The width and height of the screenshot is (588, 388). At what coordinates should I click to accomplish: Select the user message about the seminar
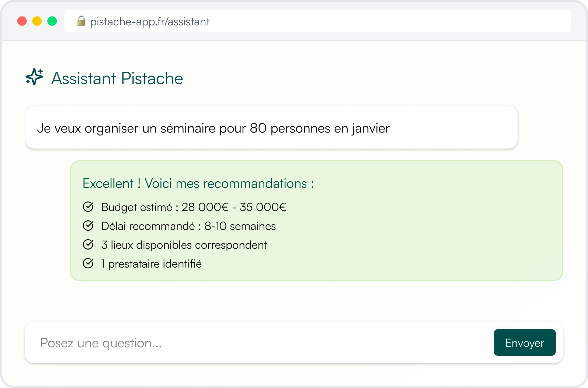coord(213,129)
